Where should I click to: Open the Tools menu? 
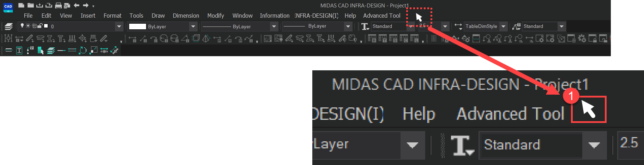tap(136, 16)
